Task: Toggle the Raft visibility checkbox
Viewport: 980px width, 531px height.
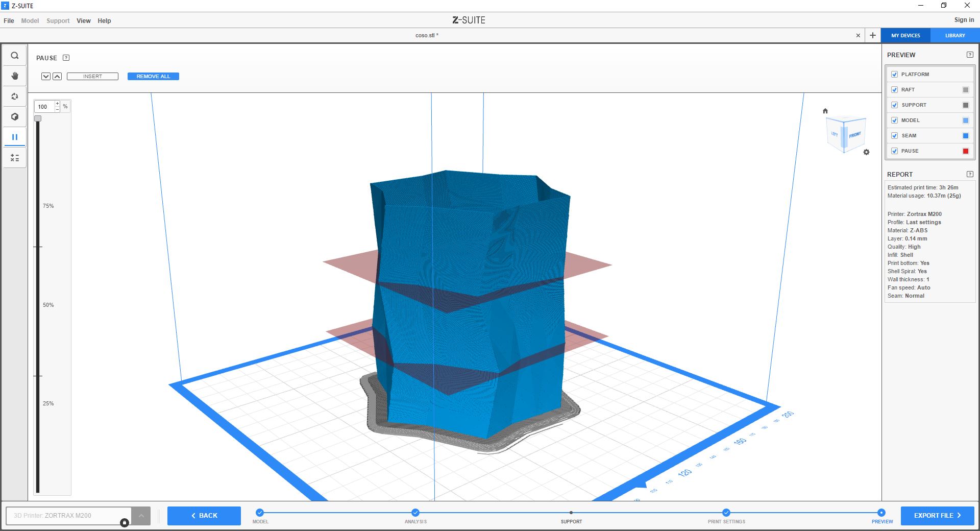Action: pos(894,90)
